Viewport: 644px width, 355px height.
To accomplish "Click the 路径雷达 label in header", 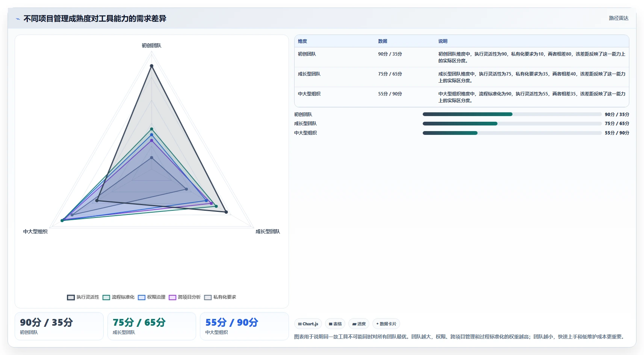I will click(x=618, y=18).
